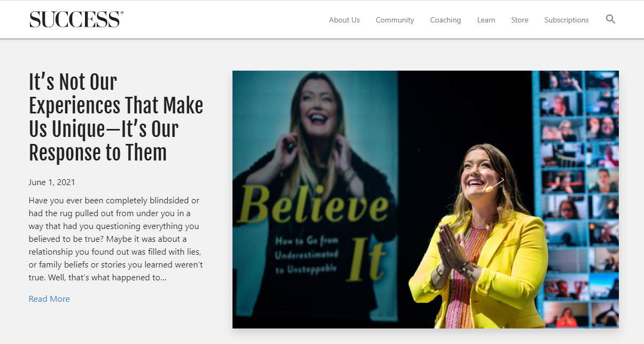Open the About Us menu
The height and width of the screenshot is (344, 644).
[344, 20]
